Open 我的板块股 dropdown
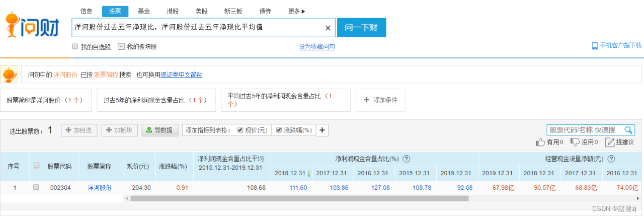The width and height of the screenshot is (644, 217). coord(121,46)
